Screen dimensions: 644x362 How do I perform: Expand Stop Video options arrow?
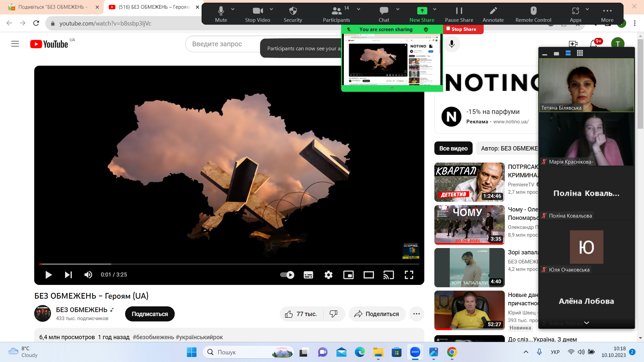click(271, 9)
